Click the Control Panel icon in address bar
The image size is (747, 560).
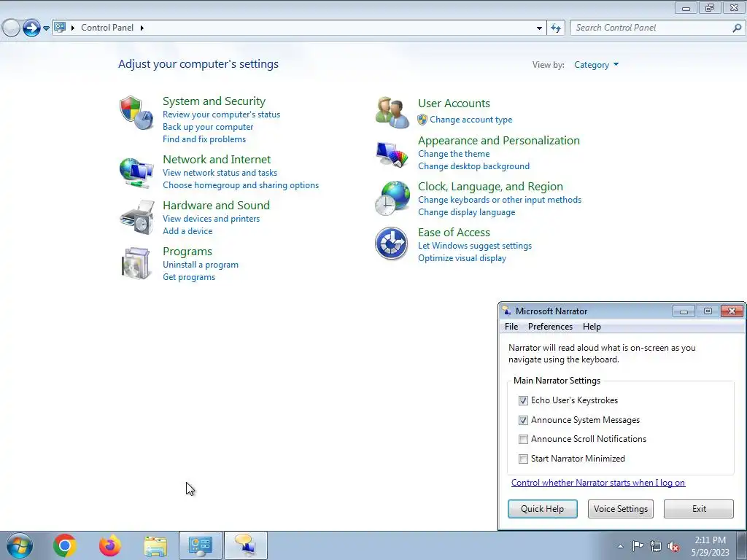click(x=60, y=27)
